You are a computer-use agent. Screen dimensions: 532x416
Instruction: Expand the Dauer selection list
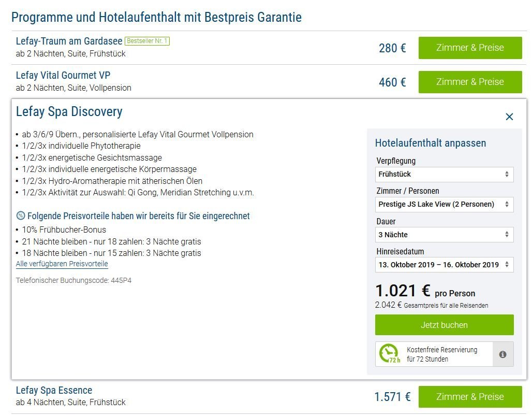coord(444,235)
